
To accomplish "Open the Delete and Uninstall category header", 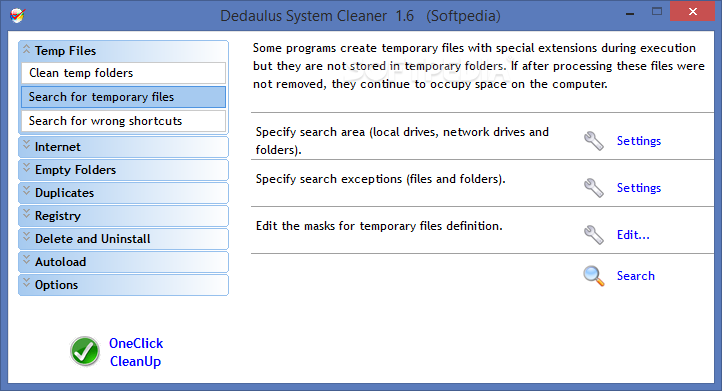I will pos(123,239).
